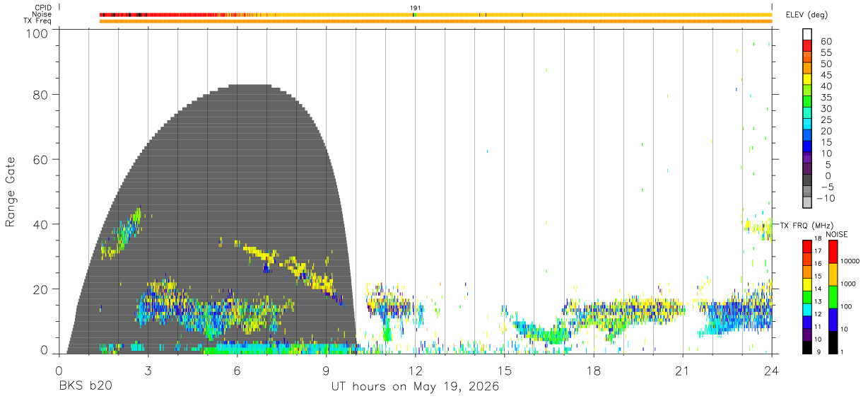
Task: Pick the TX FRQ swatch between 18 and 17
Action: tap(807, 247)
